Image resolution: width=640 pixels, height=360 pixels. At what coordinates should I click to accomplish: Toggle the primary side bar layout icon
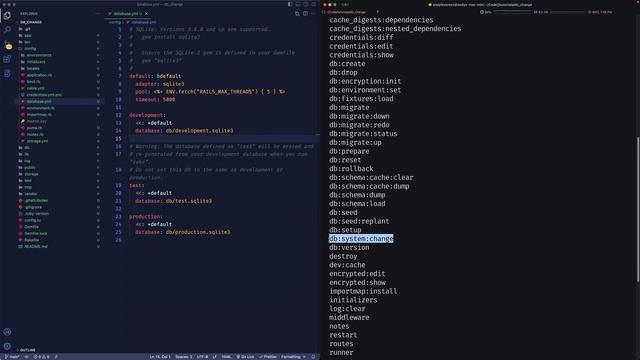coord(290,4)
